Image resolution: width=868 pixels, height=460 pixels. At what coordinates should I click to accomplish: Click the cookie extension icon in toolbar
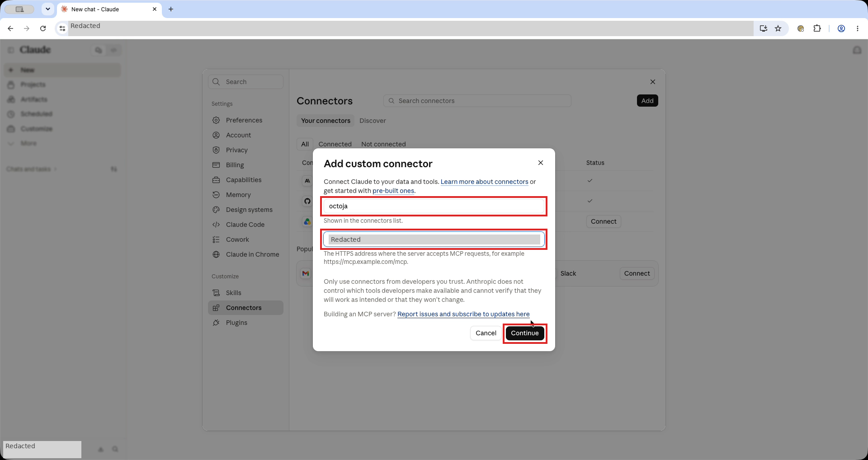(x=801, y=28)
